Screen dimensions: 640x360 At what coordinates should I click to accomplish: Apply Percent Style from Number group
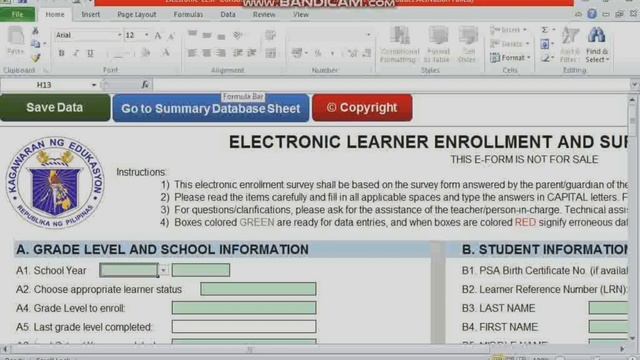pyautogui.click(x=318, y=53)
